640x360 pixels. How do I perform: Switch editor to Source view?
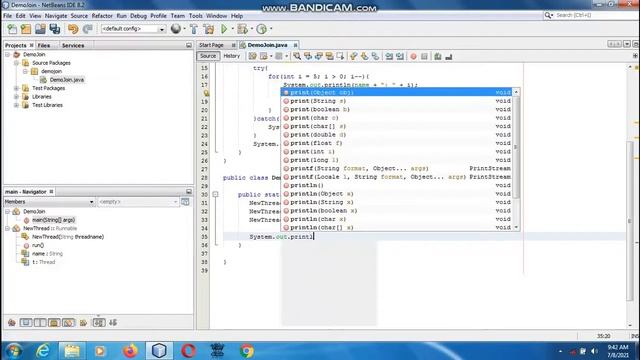[x=208, y=56]
